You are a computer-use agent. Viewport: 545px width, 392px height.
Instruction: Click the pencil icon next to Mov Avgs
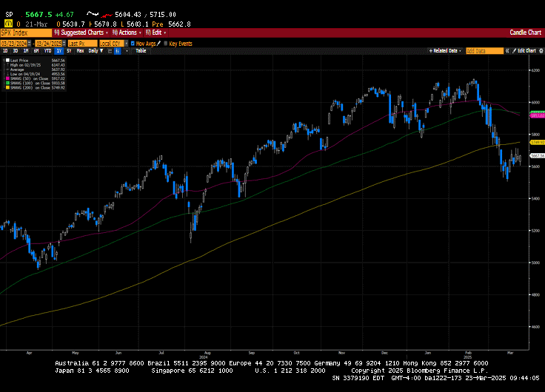tap(158, 44)
